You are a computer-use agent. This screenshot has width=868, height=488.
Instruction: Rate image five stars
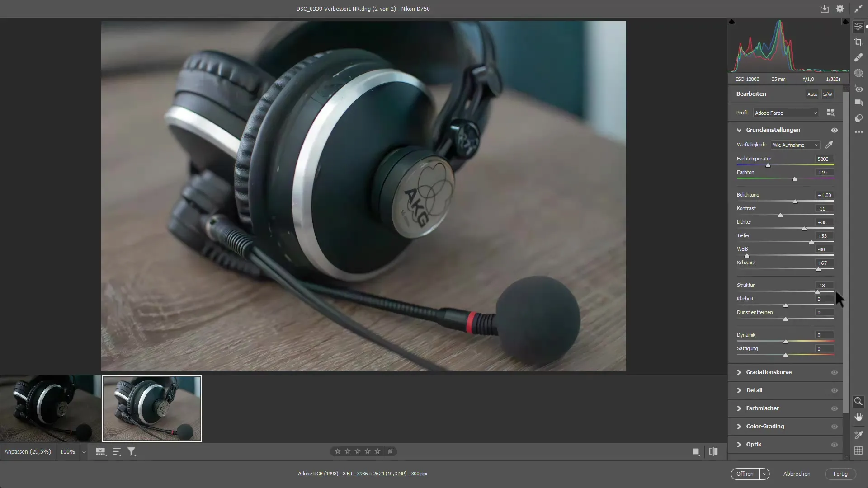coord(377,451)
